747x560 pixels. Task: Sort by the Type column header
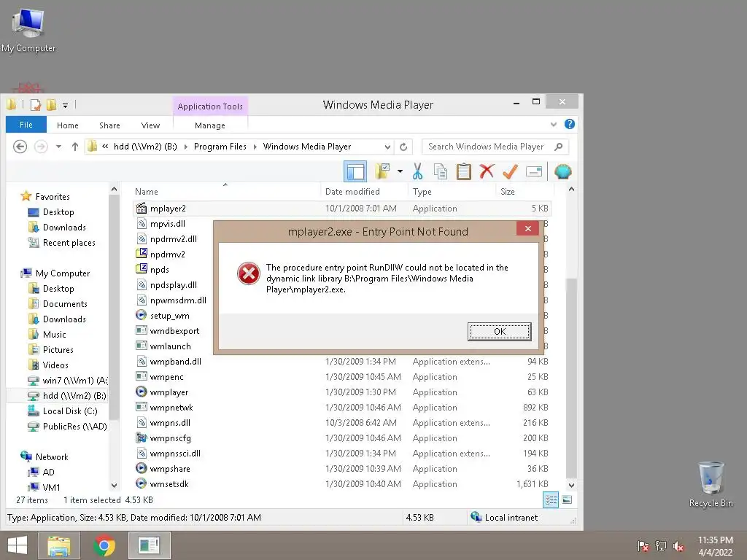[422, 192]
